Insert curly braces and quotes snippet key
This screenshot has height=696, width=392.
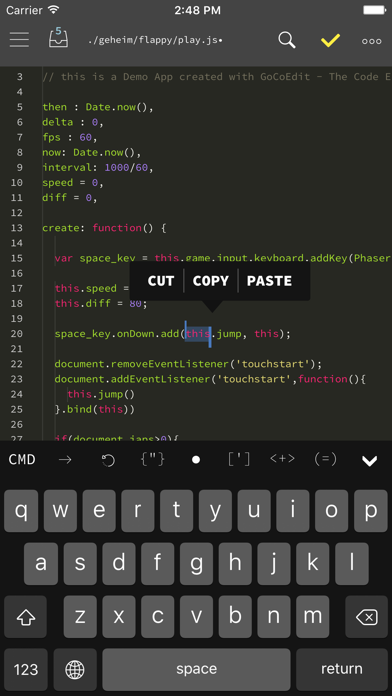click(x=152, y=459)
